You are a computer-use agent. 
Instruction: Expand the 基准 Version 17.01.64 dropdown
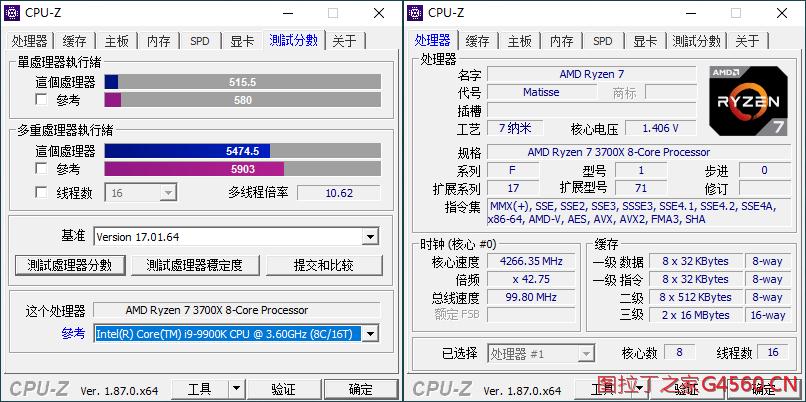click(370, 237)
